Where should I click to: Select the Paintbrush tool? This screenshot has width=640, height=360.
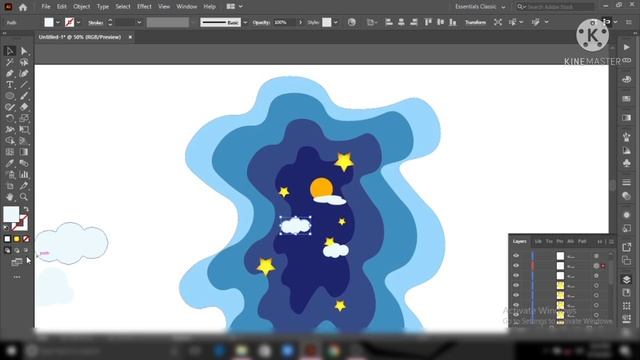[x=24, y=96]
